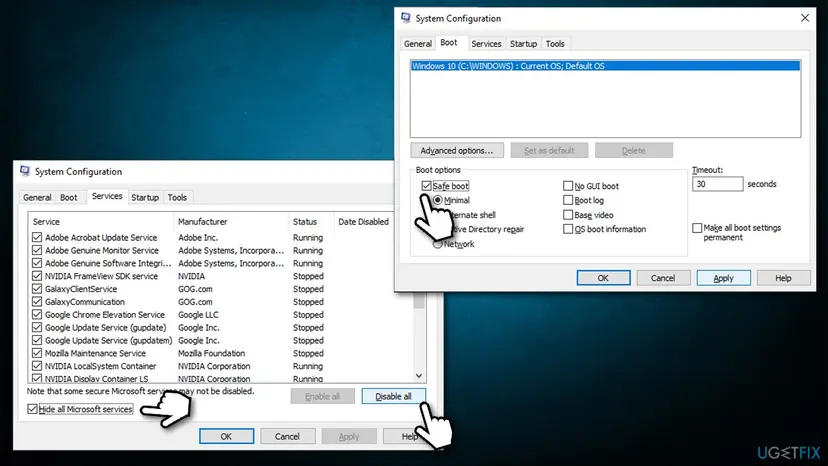Uncheck Mozilla Maintenance Service
Screen dimensions: 828x466
point(37,353)
